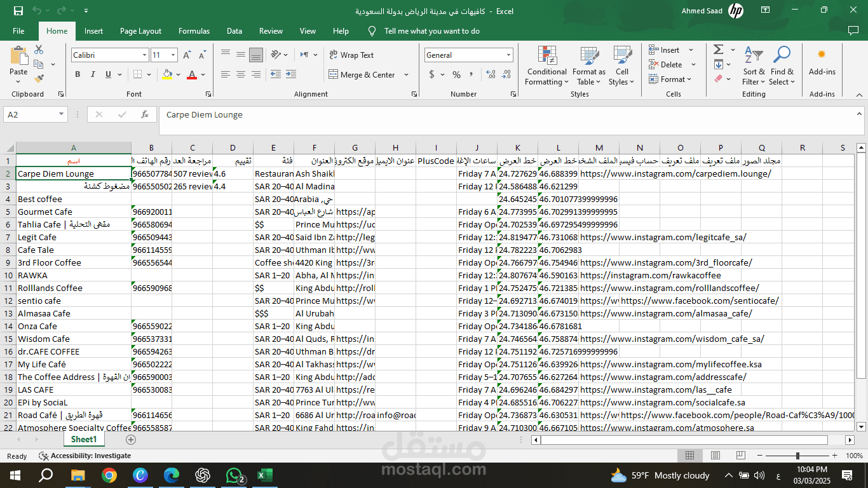Click the AutoSum sigma icon

718,50
